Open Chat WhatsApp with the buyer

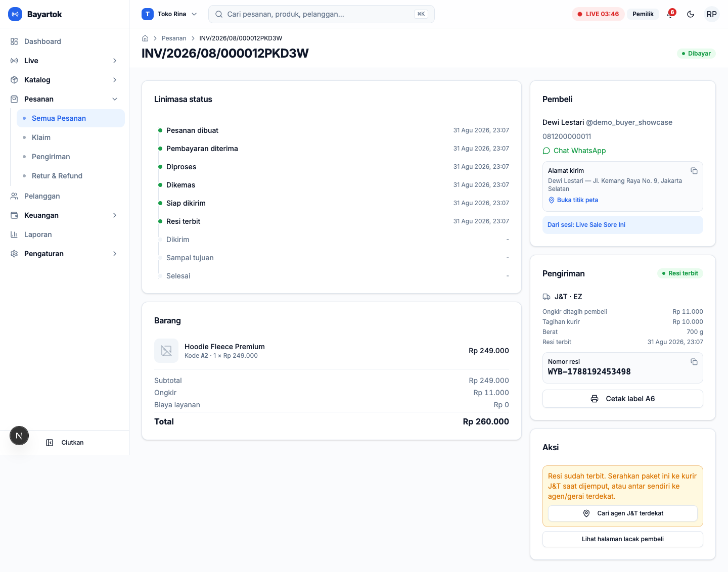click(x=574, y=151)
